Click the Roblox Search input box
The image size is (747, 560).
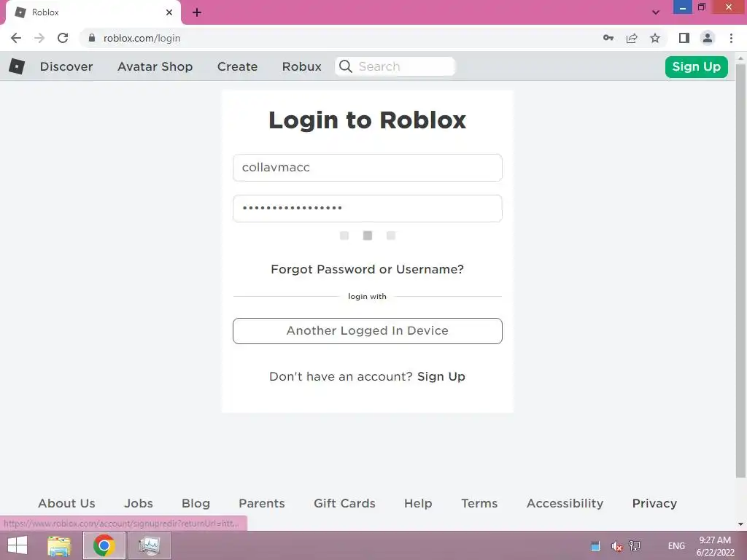click(x=395, y=66)
